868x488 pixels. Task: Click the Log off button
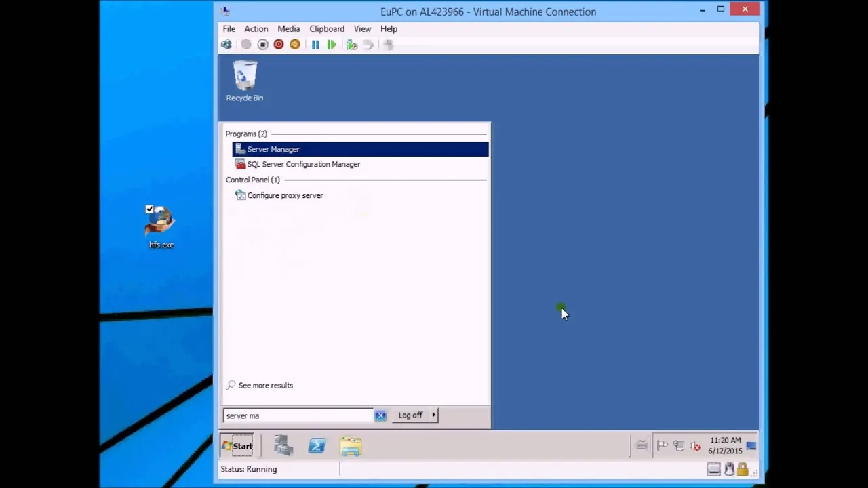(x=410, y=415)
